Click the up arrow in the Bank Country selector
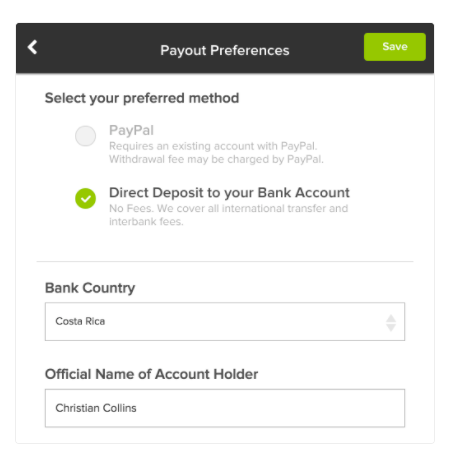The height and width of the screenshot is (473, 451). pyautogui.click(x=391, y=318)
